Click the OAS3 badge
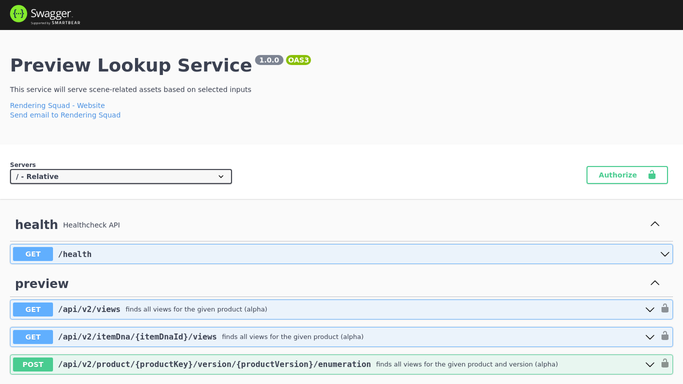The height and width of the screenshot is (384, 683). coord(298,60)
